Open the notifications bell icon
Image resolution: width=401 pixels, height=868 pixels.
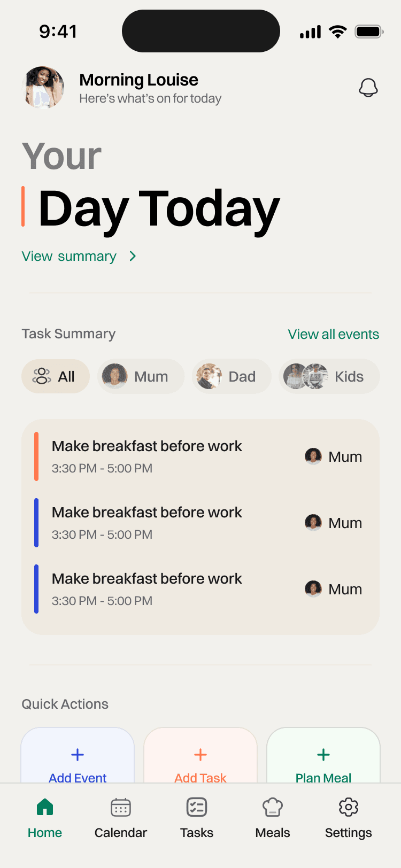point(368,87)
